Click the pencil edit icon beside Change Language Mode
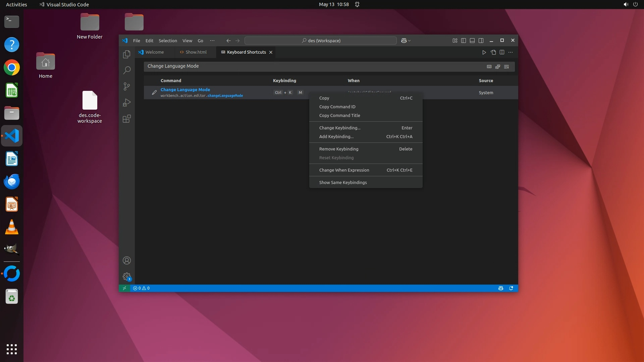The height and width of the screenshot is (362, 644). click(x=154, y=93)
